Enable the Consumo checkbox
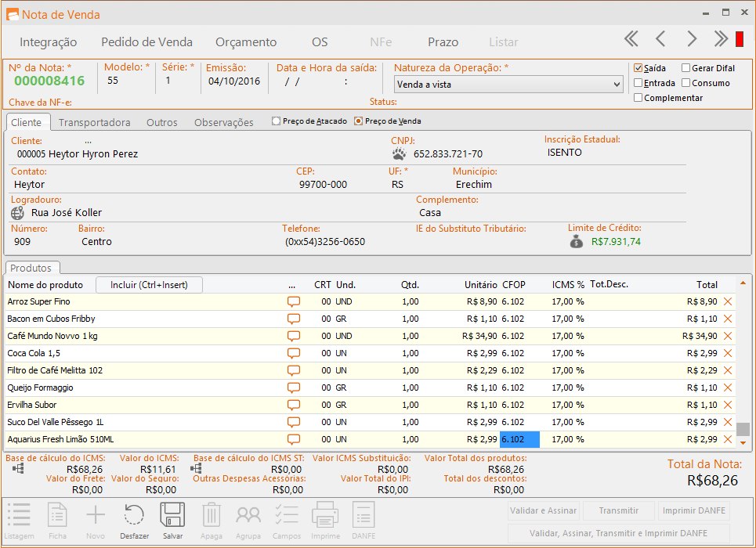Screen dimensions: 756x548 (x=685, y=83)
